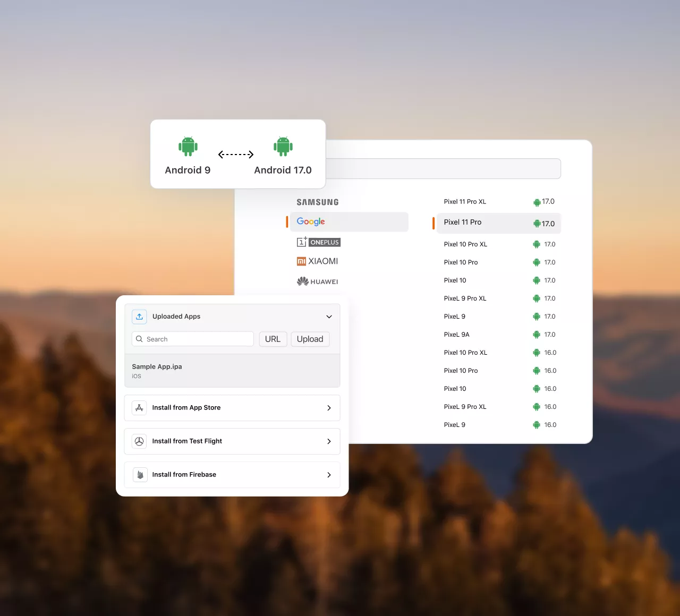The height and width of the screenshot is (616, 680).
Task: Choose PixeL 9 on 16.0
Action: (x=499, y=425)
